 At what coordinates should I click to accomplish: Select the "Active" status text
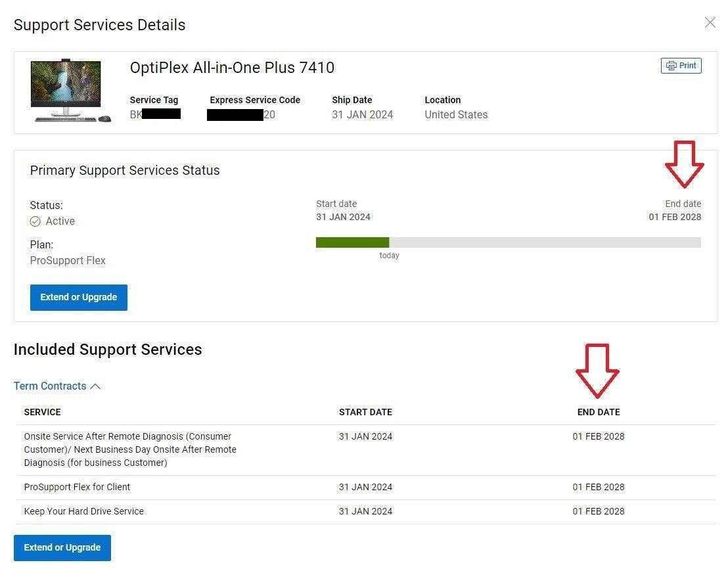(60, 221)
